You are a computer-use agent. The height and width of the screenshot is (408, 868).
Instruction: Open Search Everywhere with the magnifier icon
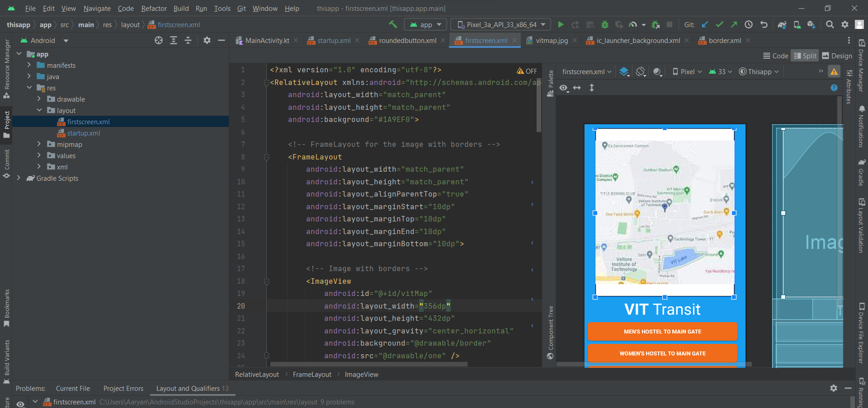tap(830, 24)
